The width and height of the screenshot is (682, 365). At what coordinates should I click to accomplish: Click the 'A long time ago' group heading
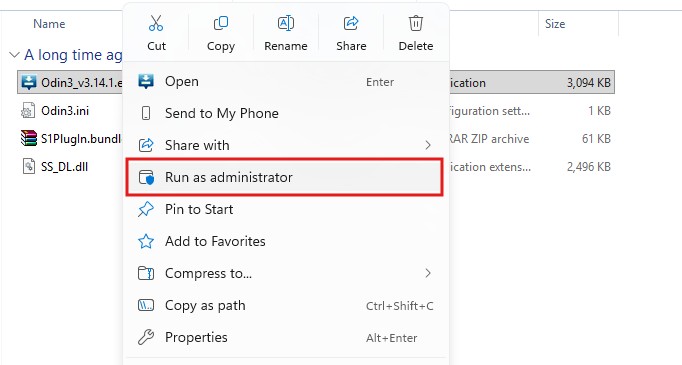click(74, 55)
